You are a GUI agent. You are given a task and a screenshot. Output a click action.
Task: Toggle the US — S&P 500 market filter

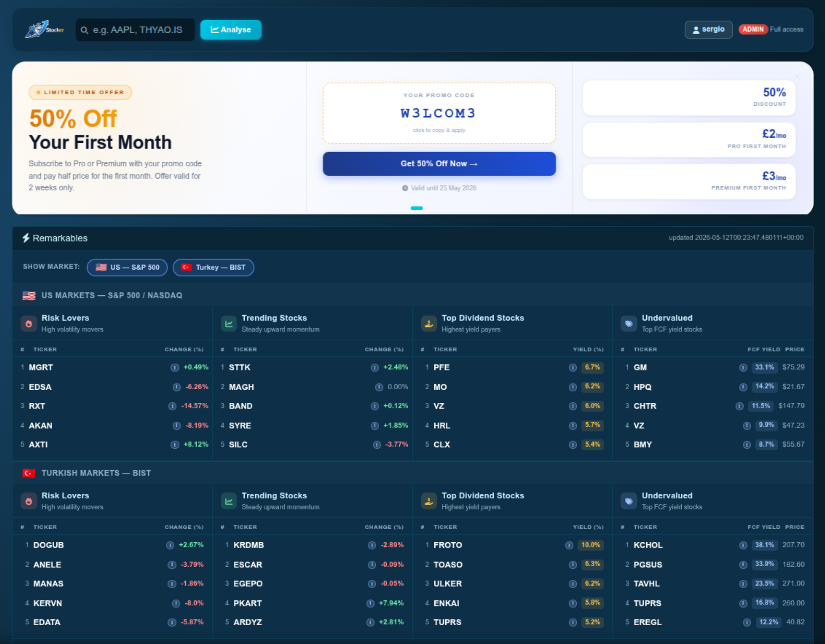point(127,267)
